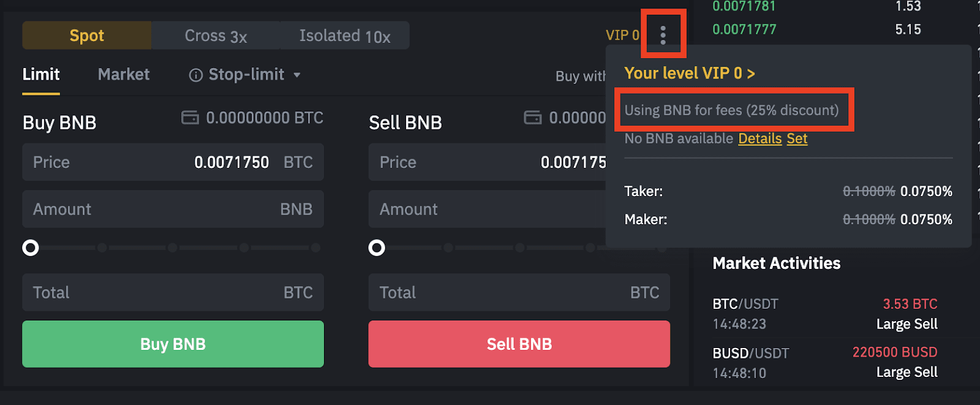This screenshot has width=980, height=405.
Task: Click the wallet icon beside Buy BNB balance
Action: (190, 117)
